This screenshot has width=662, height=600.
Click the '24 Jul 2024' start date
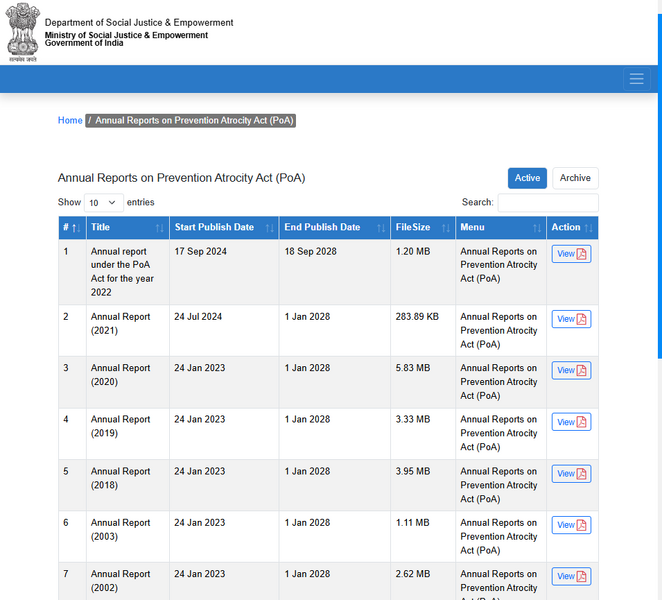[x=198, y=317]
